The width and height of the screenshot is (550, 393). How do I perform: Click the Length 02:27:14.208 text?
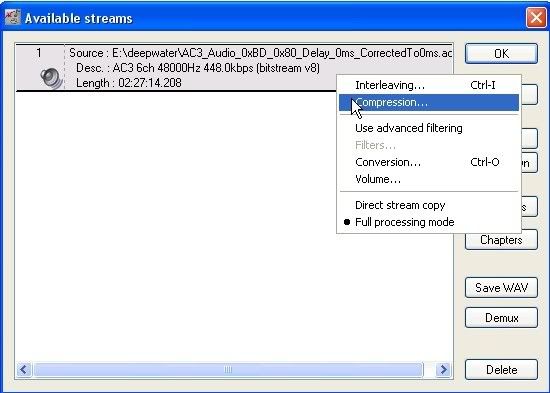[129, 83]
